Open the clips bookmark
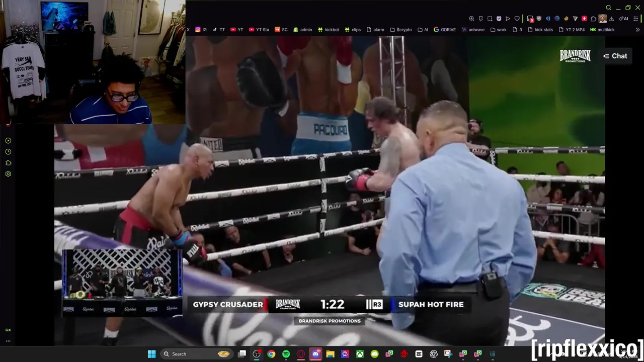This screenshot has height=362, width=644. pos(352,30)
